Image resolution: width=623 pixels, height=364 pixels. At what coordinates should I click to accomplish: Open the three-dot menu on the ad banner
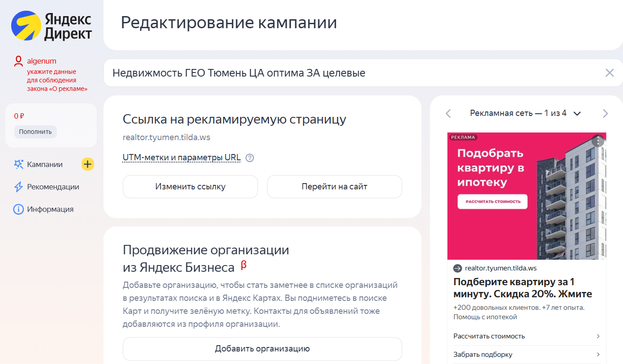[598, 141]
